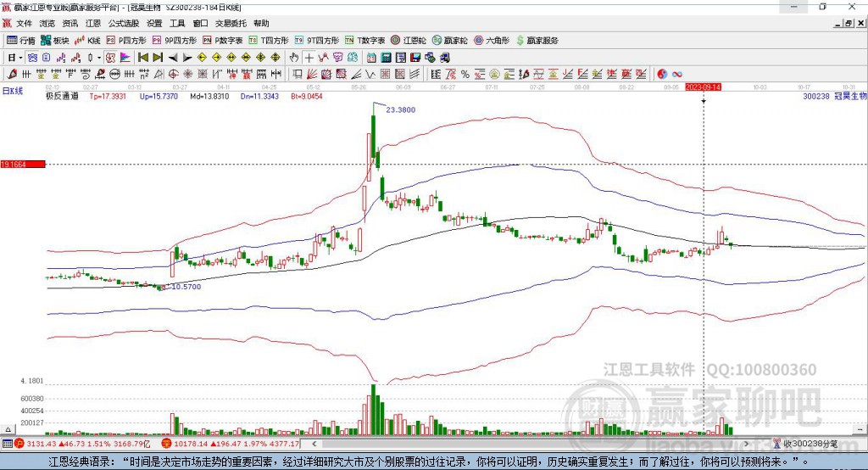Open the 公式选股 menu

pos(124,23)
